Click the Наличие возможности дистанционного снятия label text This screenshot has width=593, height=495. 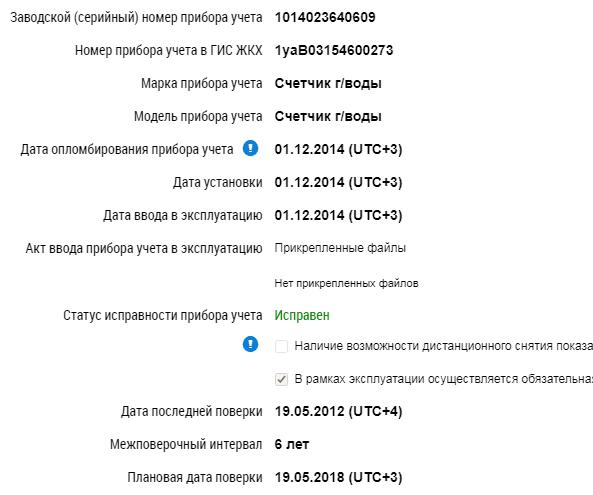click(443, 346)
